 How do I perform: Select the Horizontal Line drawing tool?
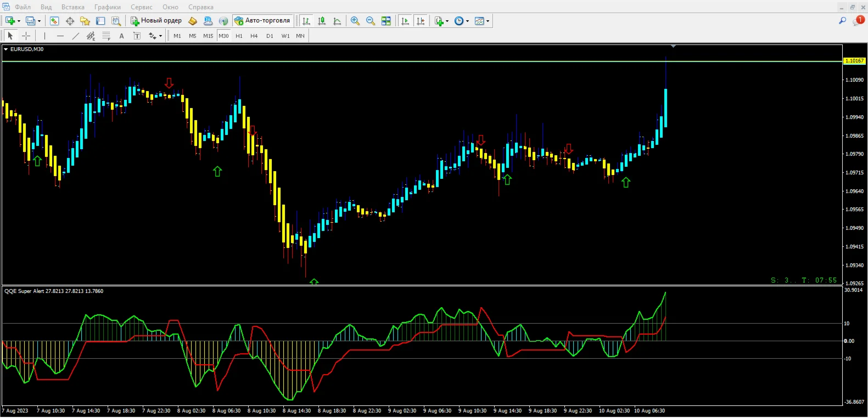[x=60, y=36]
